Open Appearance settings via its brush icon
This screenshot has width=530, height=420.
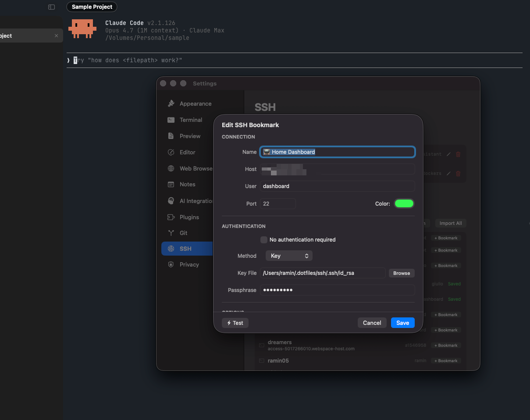(x=171, y=104)
